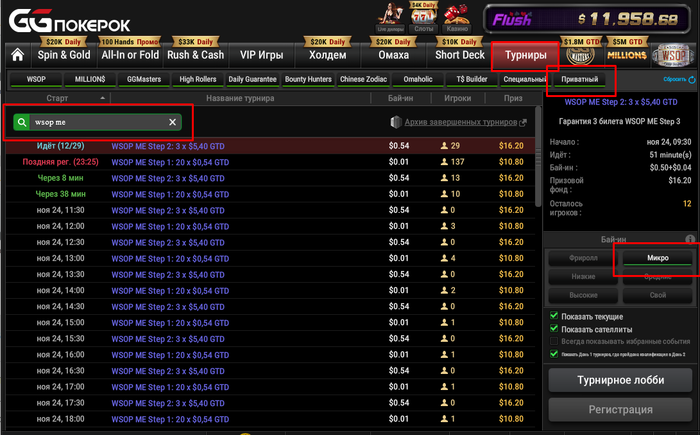Clear the search text with the X icon

click(x=172, y=122)
